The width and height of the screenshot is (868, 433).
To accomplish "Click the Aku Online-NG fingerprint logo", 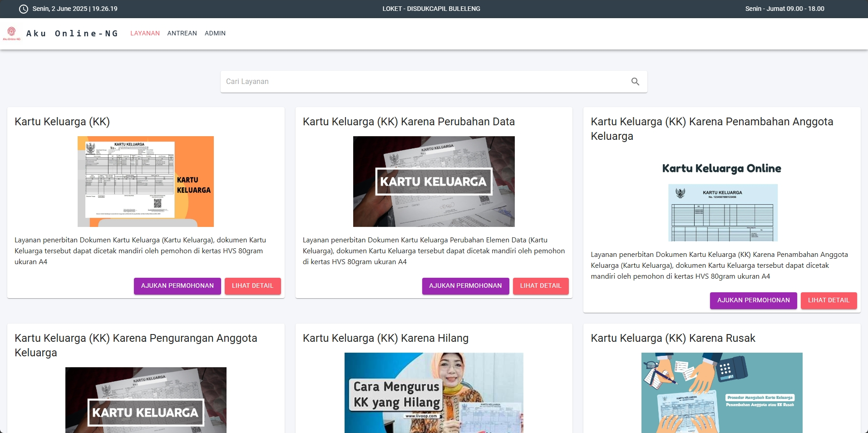I will (x=11, y=33).
